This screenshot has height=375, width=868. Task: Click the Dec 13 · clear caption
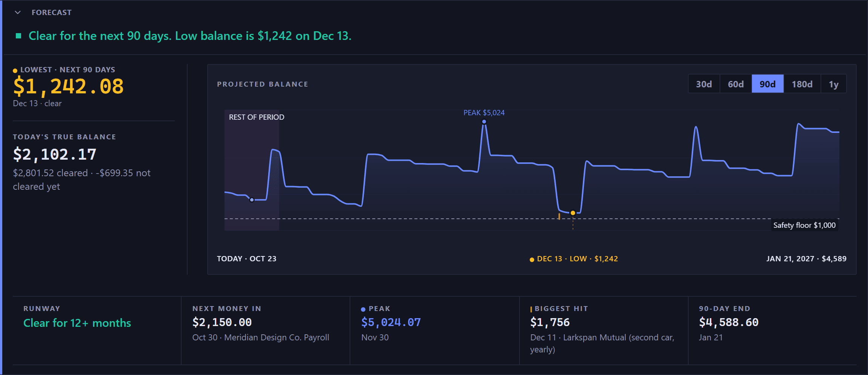pyautogui.click(x=37, y=103)
